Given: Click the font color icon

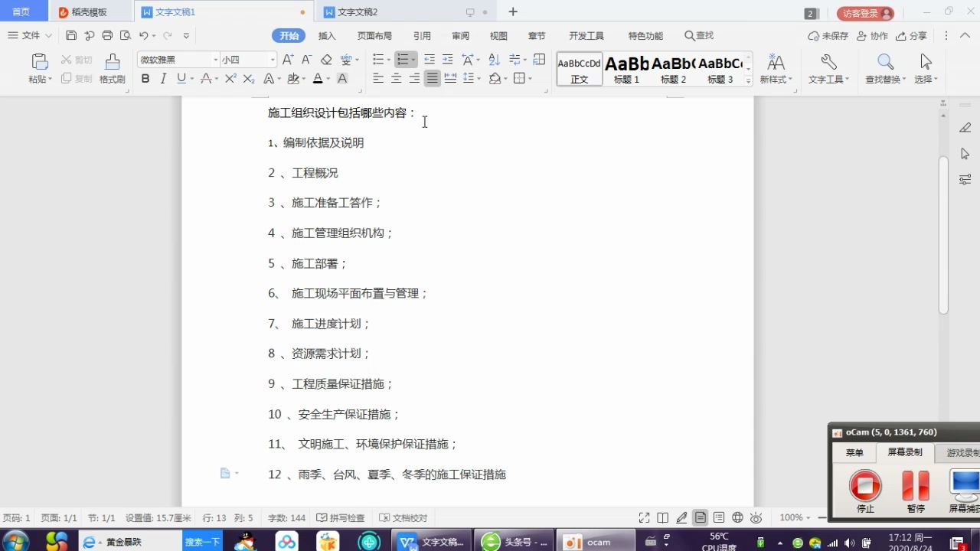Looking at the screenshot, I should 317,78.
